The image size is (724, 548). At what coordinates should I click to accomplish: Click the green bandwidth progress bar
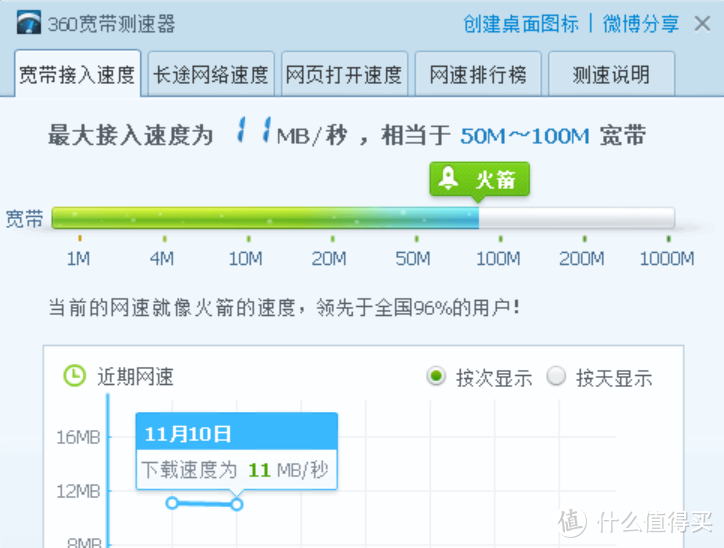265,218
